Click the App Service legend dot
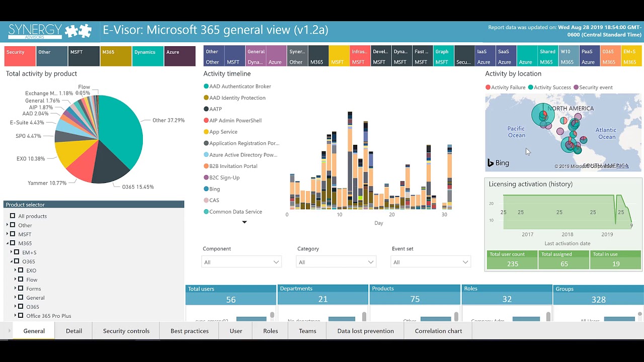The width and height of the screenshot is (644, 362). pyautogui.click(x=206, y=132)
